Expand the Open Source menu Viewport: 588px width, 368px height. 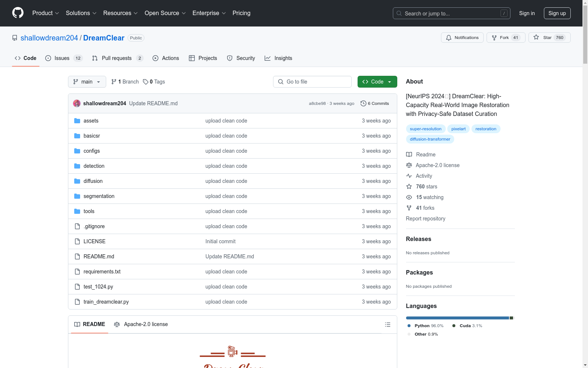click(165, 13)
